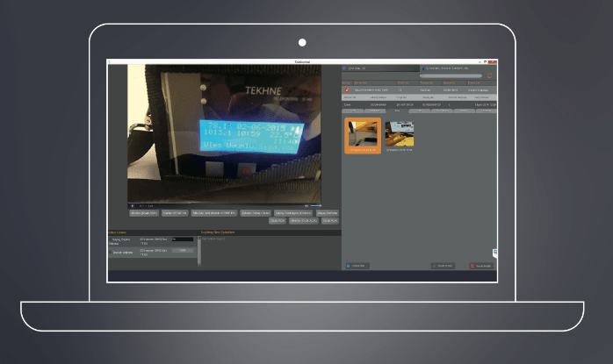
Task: Select the row with the red status icon
Action: point(419,89)
